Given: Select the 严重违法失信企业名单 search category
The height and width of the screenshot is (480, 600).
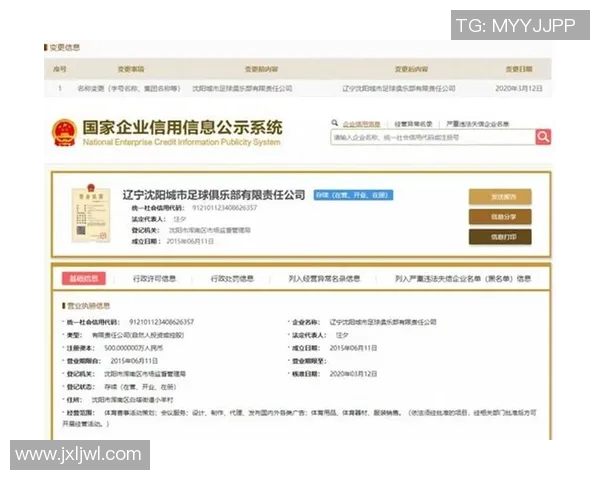Looking at the screenshot, I should (x=478, y=124).
